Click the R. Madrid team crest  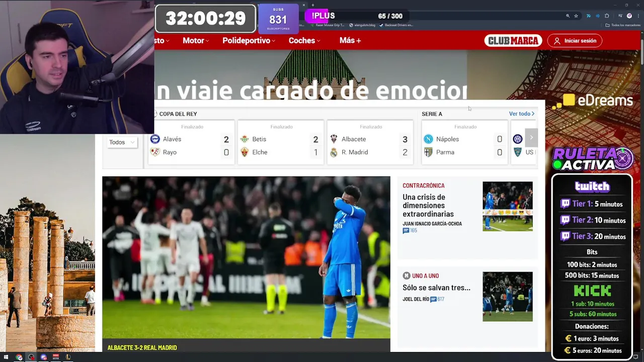334,152
